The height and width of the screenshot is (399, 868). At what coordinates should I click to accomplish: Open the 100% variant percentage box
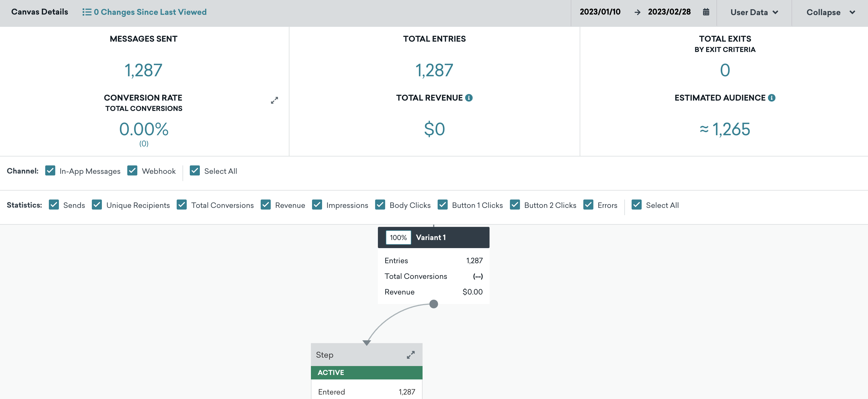point(398,237)
